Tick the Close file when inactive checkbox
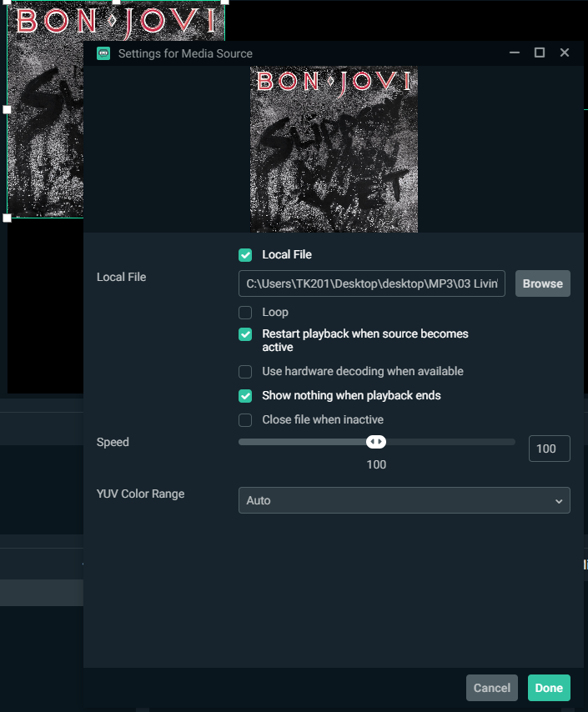Screen dimensions: 588x712 [x=245, y=420]
